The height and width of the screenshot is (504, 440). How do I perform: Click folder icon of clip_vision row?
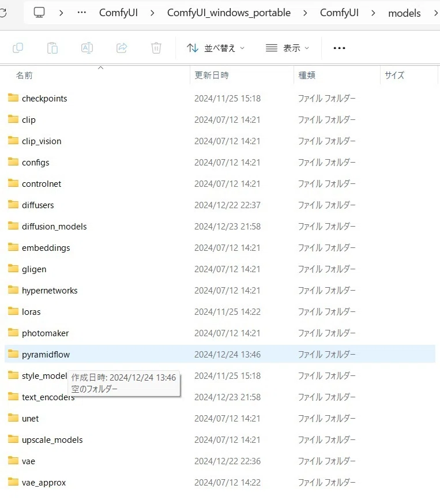[x=13, y=140]
